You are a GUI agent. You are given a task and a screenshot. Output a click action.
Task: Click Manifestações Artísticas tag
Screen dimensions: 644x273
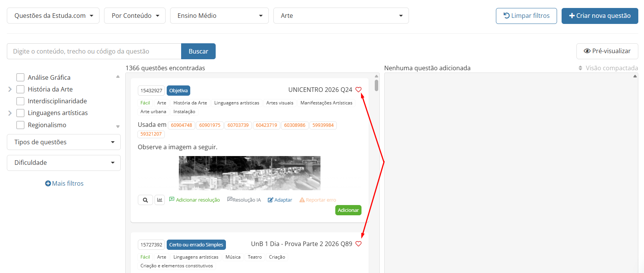point(326,103)
